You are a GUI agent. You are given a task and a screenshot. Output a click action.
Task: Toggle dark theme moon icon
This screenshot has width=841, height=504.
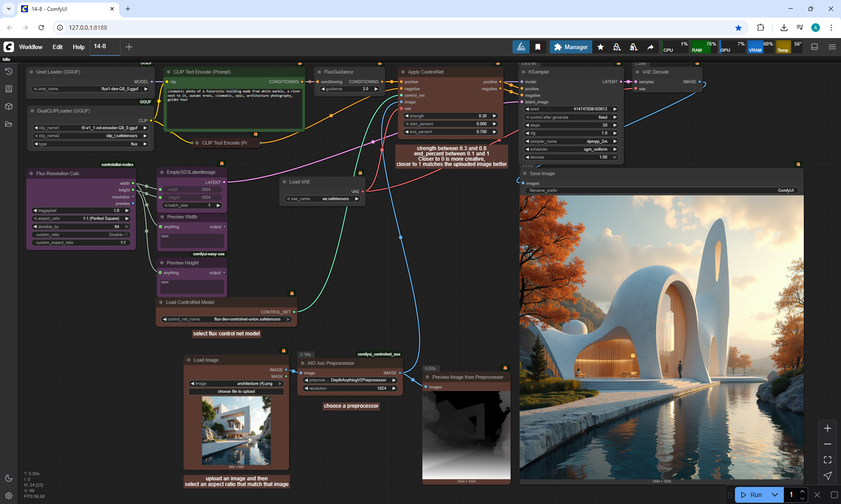[8, 478]
